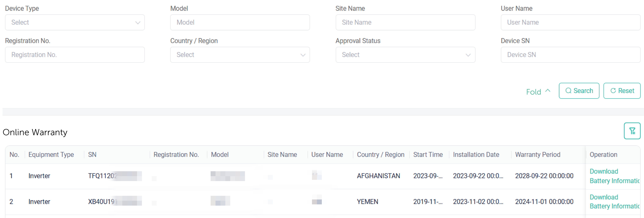Click the Site Name column header

282,154
